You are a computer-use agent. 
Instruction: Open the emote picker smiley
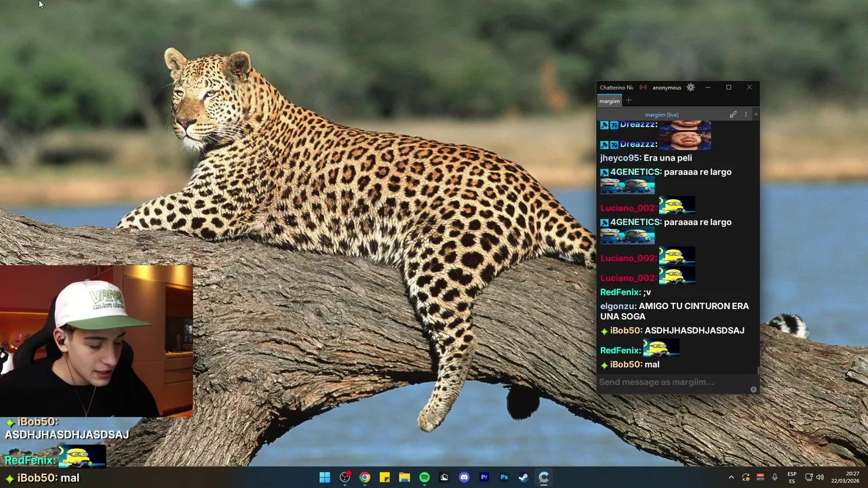753,390
